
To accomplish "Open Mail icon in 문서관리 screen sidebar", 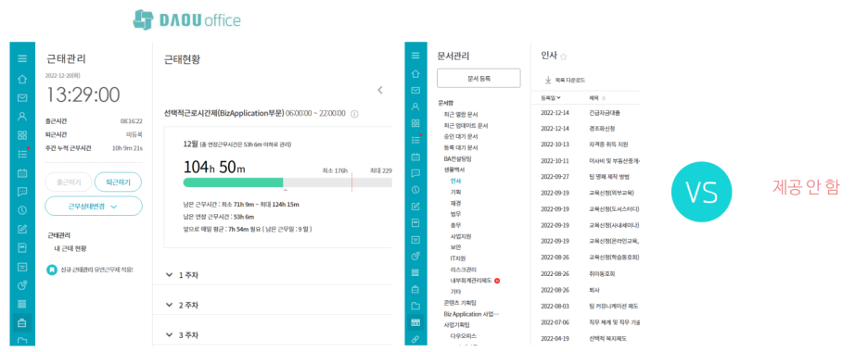I will pyautogui.click(x=415, y=90).
